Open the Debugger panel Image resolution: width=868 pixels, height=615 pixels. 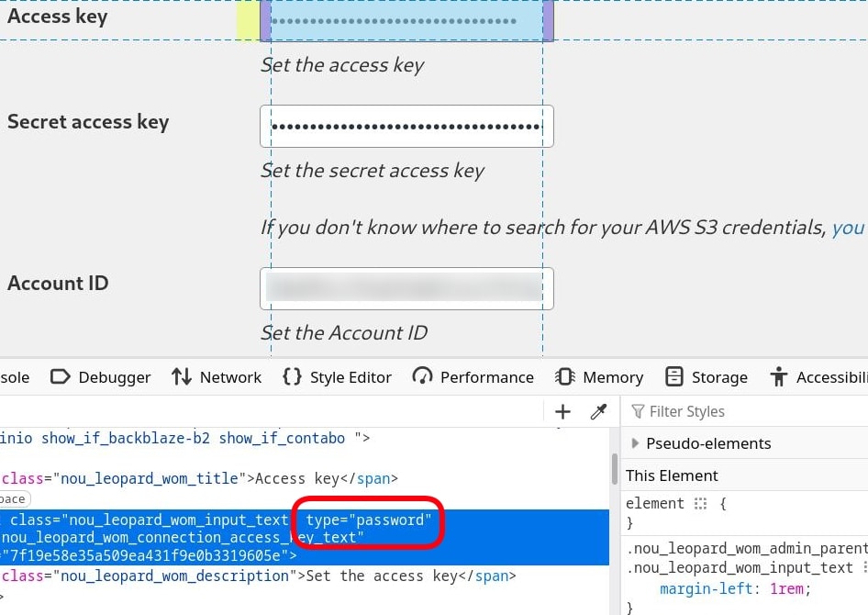101,377
